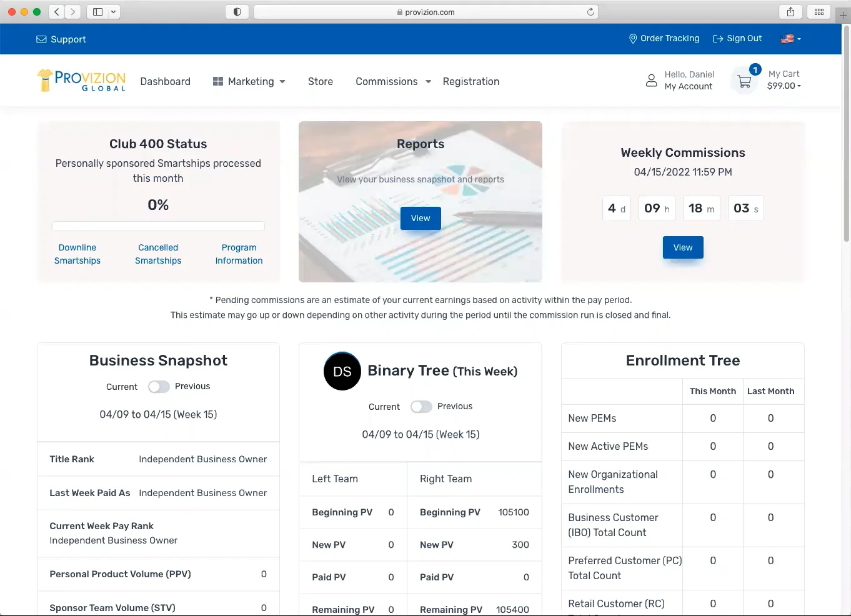Open Downline Smartships link

77,254
